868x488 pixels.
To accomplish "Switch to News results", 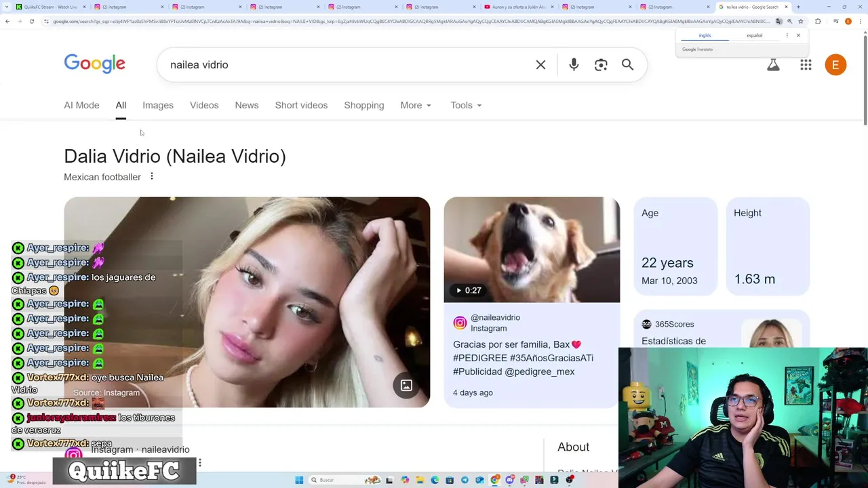I will (247, 105).
